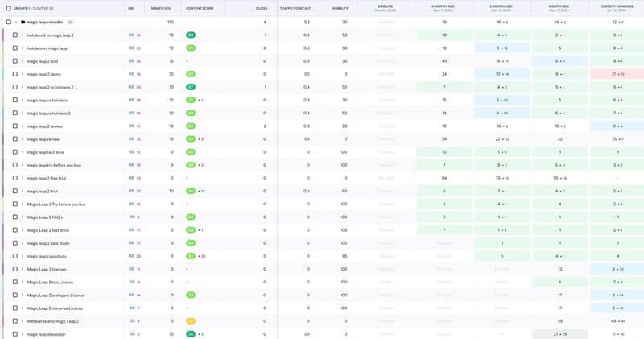The height and width of the screenshot is (339, 644).
Task: Open keyword magic leap developer
Action: (x=46, y=334)
